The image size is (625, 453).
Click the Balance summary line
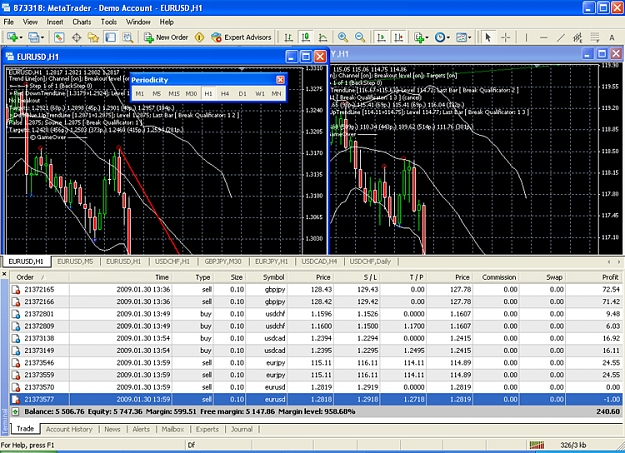[x=317, y=412]
